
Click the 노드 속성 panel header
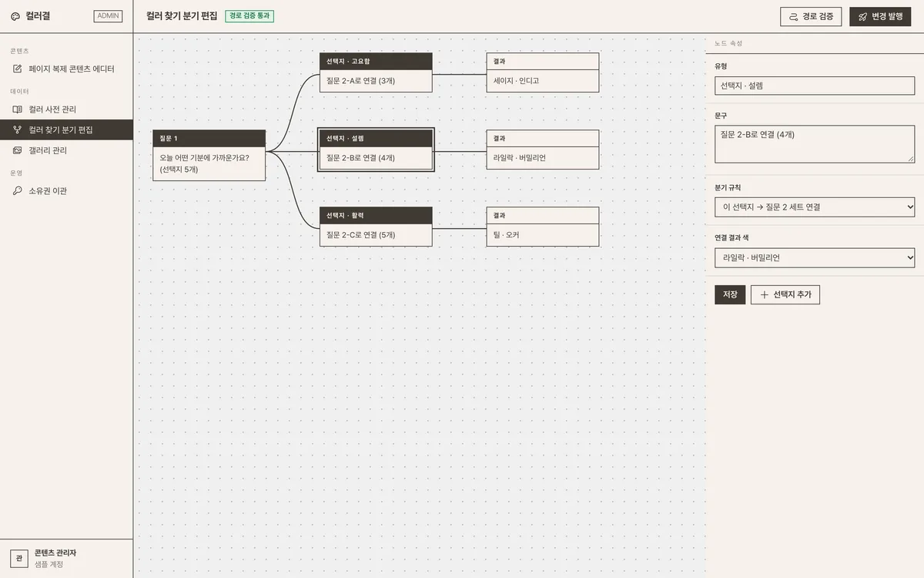(x=728, y=43)
